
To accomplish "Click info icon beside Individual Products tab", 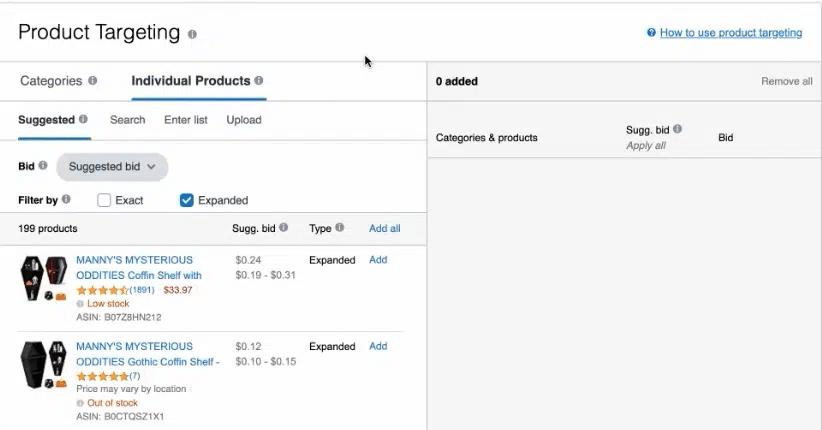I will [x=259, y=81].
